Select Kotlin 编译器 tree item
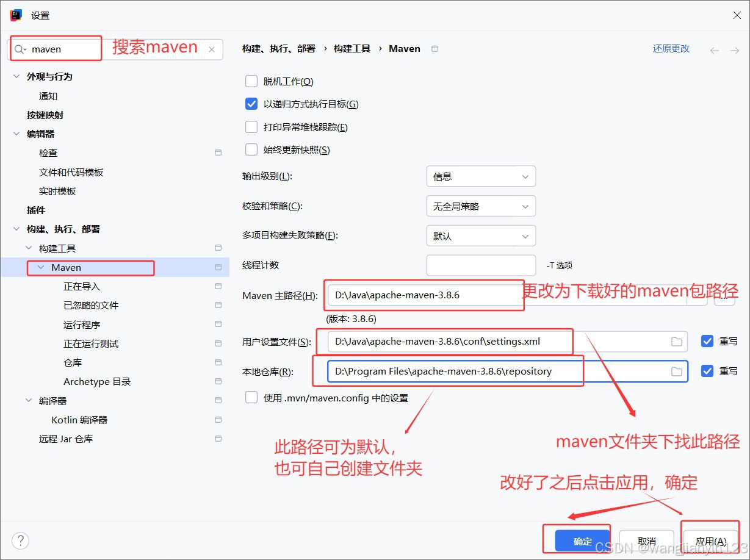750x560 pixels. (x=79, y=420)
